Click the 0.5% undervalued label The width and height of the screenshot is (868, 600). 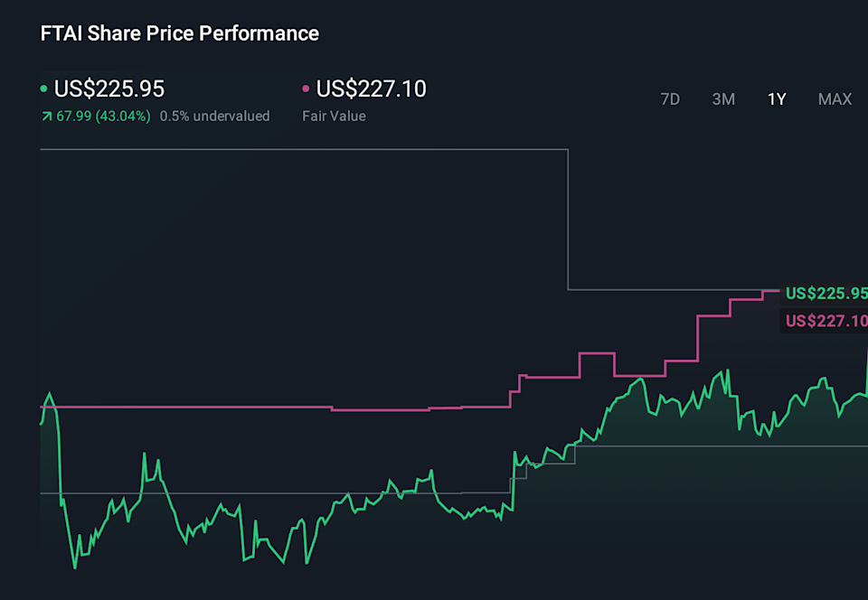coord(214,116)
